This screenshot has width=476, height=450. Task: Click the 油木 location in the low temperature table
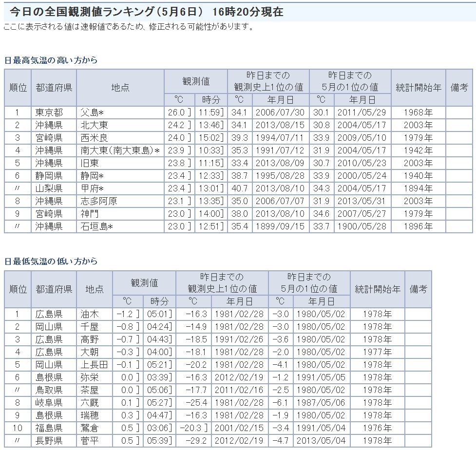tap(89, 314)
